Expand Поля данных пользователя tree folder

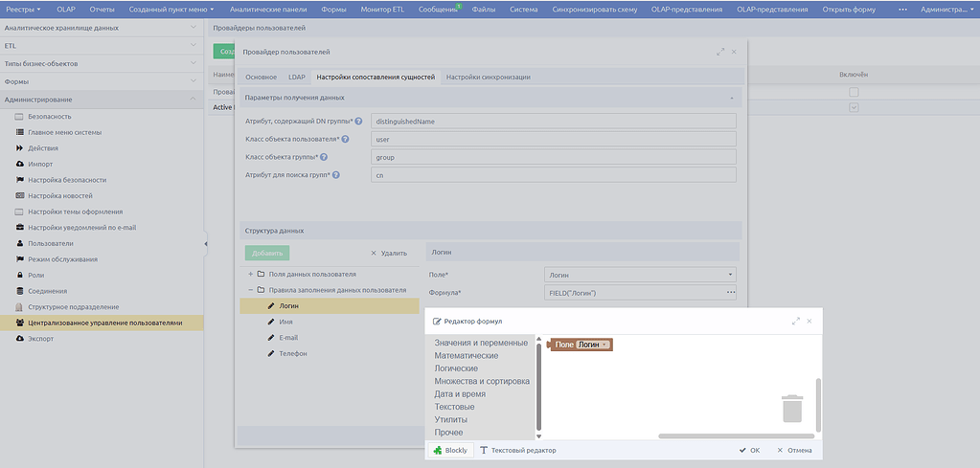click(x=251, y=274)
